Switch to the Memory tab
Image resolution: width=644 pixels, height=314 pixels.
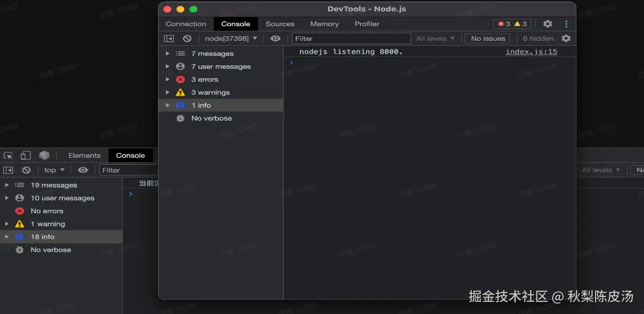pos(324,24)
